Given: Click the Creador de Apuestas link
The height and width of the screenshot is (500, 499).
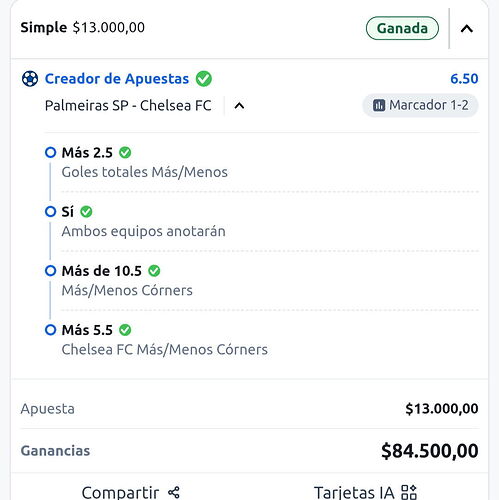Looking at the screenshot, I should (117, 79).
